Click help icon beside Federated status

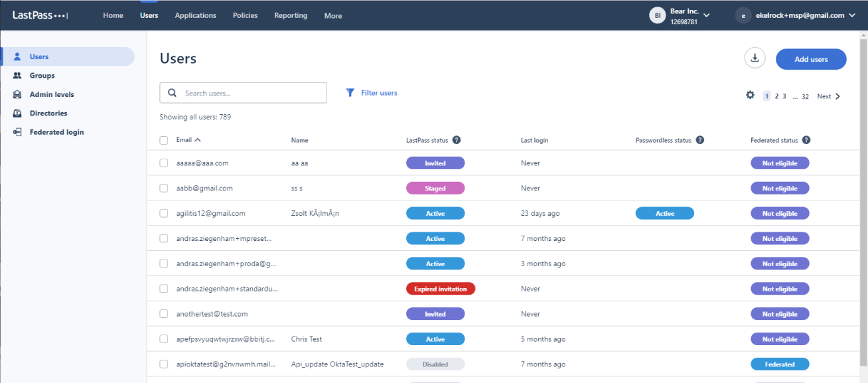click(x=806, y=140)
